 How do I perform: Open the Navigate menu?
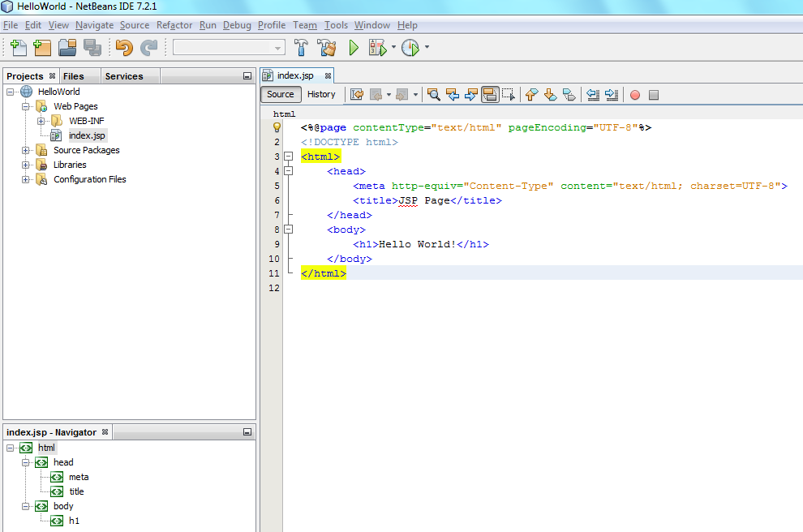pyautogui.click(x=94, y=25)
